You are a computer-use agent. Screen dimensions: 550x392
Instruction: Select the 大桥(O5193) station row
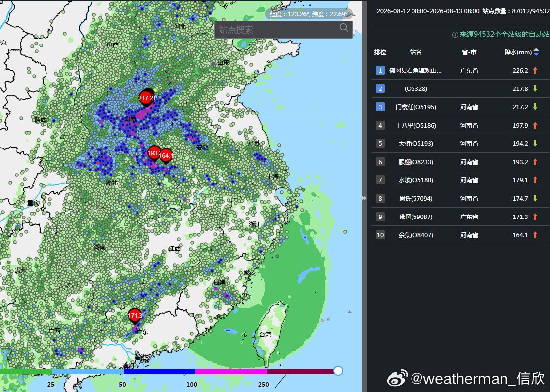(460, 143)
